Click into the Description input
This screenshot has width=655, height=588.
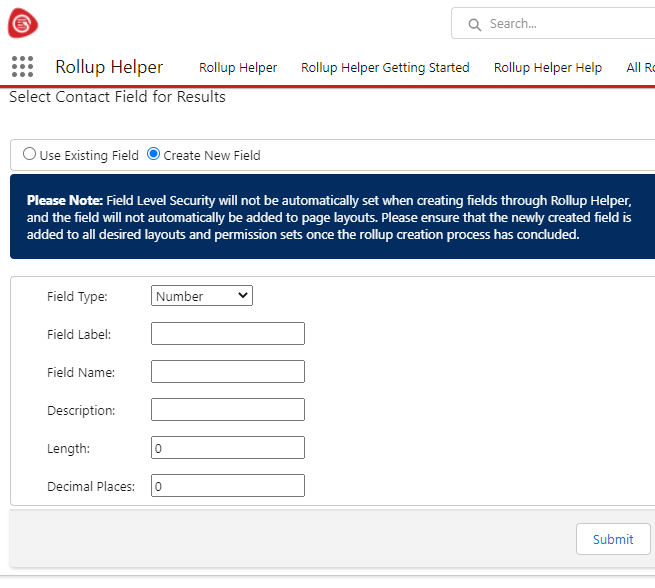pos(228,410)
